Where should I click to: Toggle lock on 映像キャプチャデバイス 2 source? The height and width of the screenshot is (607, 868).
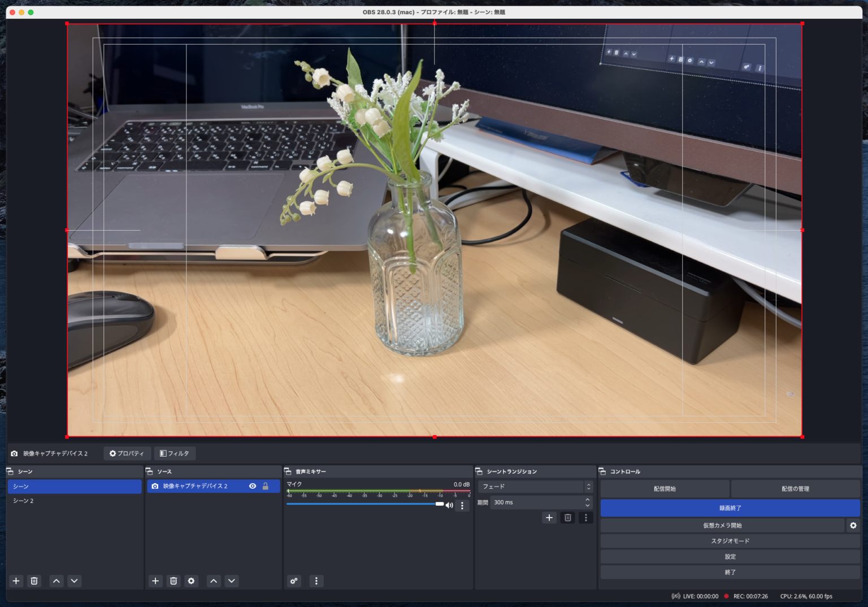point(266,486)
